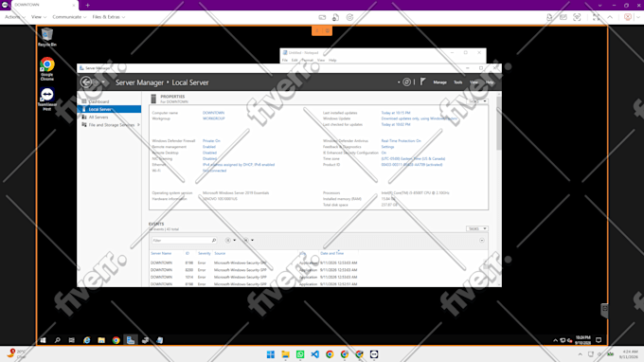Click the TeamViewer session close icon
Image resolution: width=644 pixels, height=362 pixels.
(628, 17)
